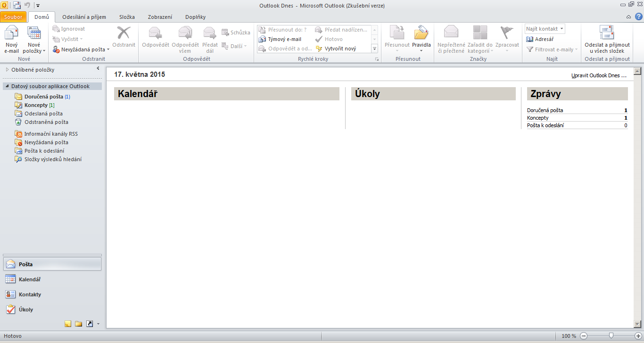Open the Rychlé kroky dialog launcher
Viewport: 644px width, 343px height.
(x=377, y=59)
